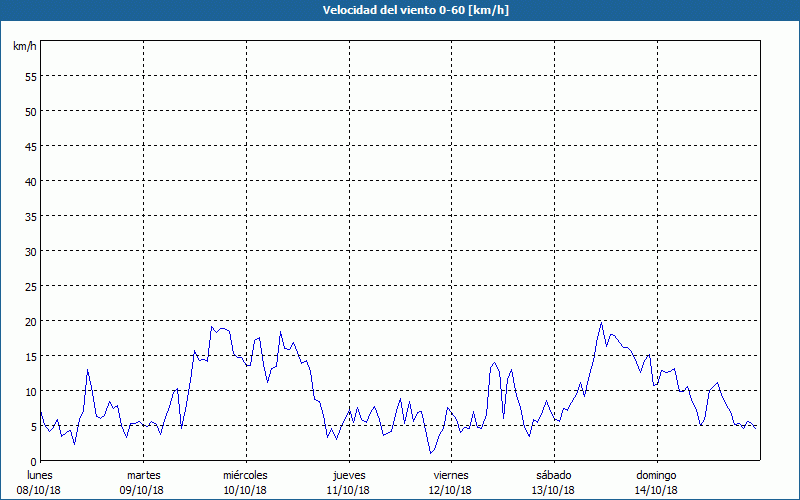Viewport: 800px width, 500px height.
Task: Click the 'domingo' day label
Action: coord(656,475)
